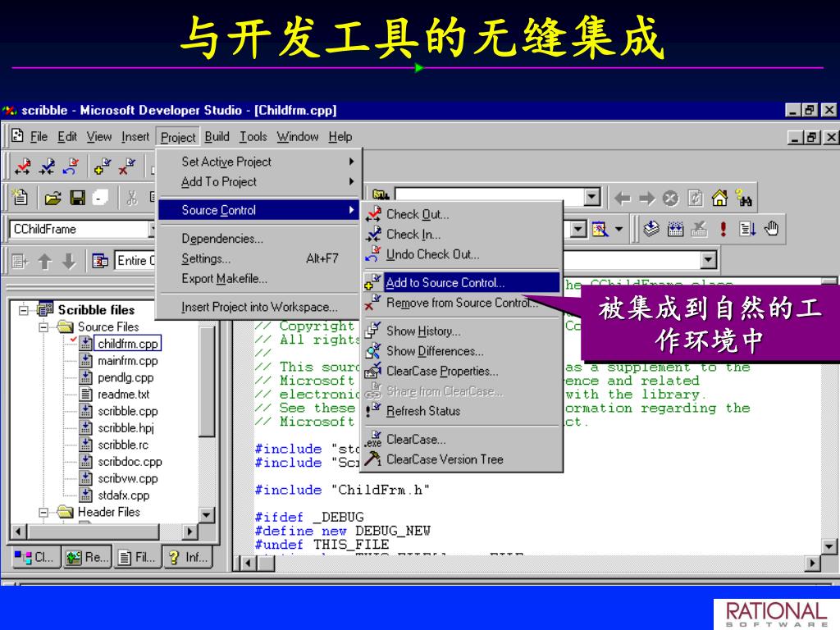Image resolution: width=840 pixels, height=630 pixels.
Task: Click the Check Out toolbar icon
Action: coord(22,167)
